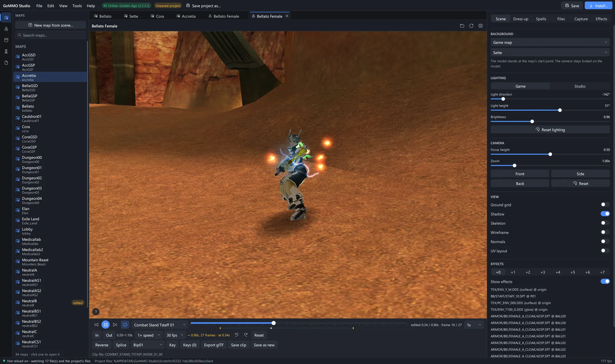Viewport: 615px width, 364px height.
Task: Adjust the Zoom slider handle
Action: [x=514, y=166]
